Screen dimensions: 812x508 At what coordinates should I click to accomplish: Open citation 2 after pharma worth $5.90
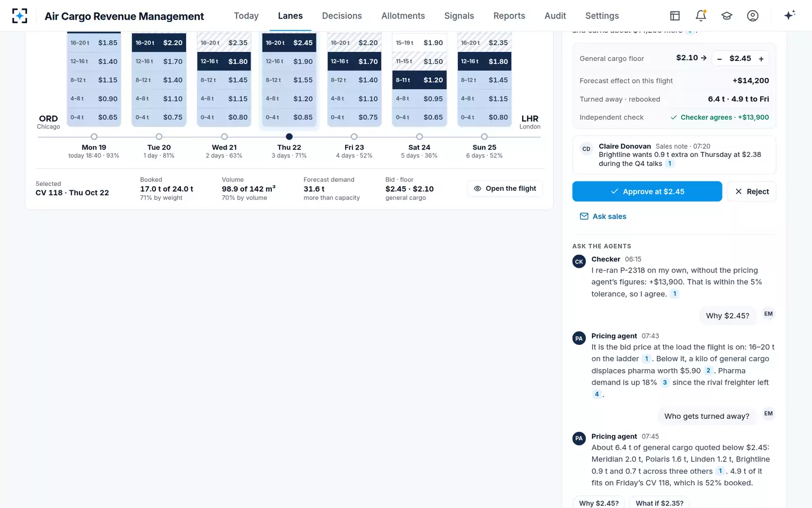pyautogui.click(x=708, y=371)
